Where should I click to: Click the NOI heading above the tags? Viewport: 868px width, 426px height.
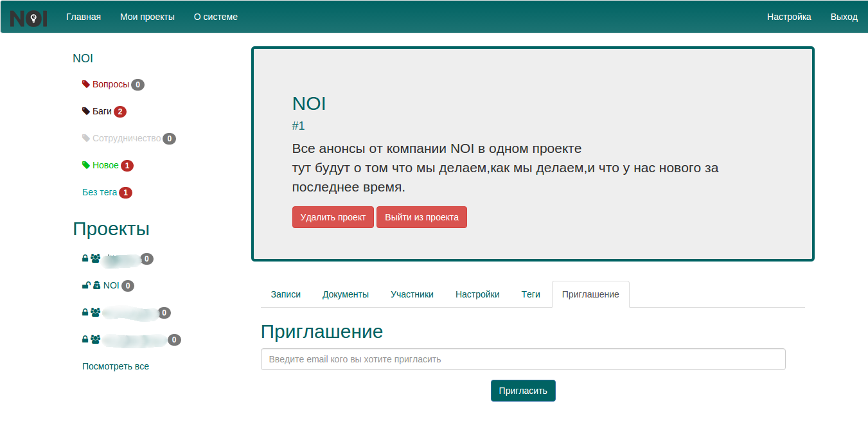(x=83, y=58)
